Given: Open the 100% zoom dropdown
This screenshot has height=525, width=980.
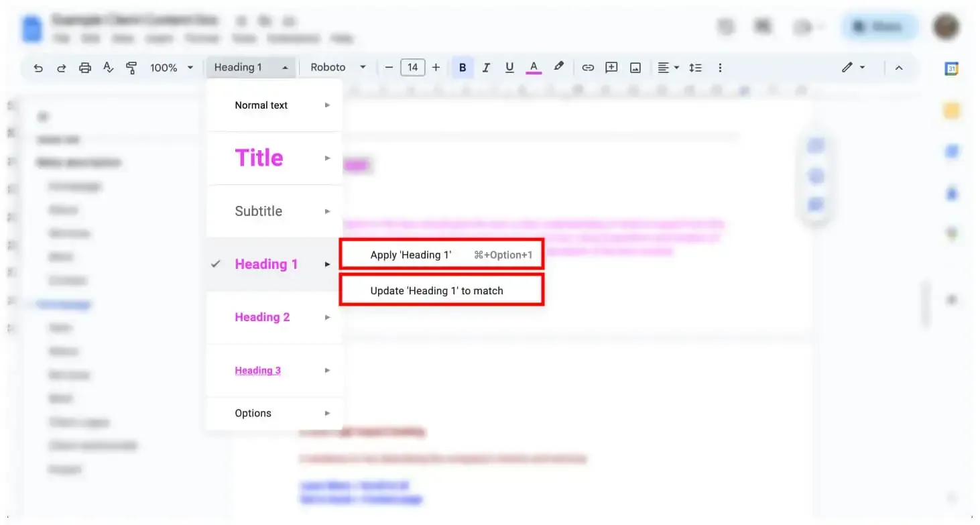Looking at the screenshot, I should point(171,68).
